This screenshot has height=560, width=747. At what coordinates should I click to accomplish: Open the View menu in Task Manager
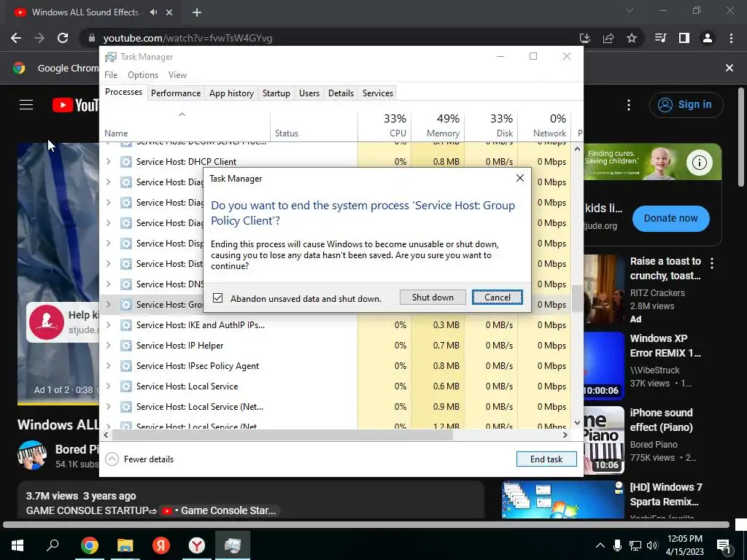click(x=177, y=75)
